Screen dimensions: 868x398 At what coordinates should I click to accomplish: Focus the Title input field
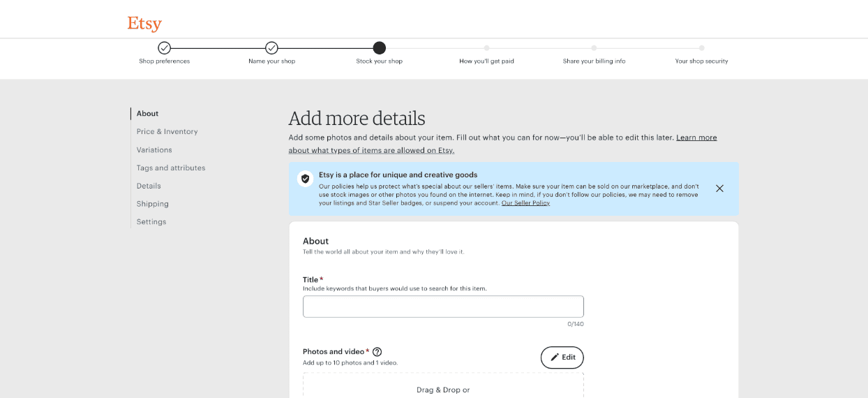point(443,307)
